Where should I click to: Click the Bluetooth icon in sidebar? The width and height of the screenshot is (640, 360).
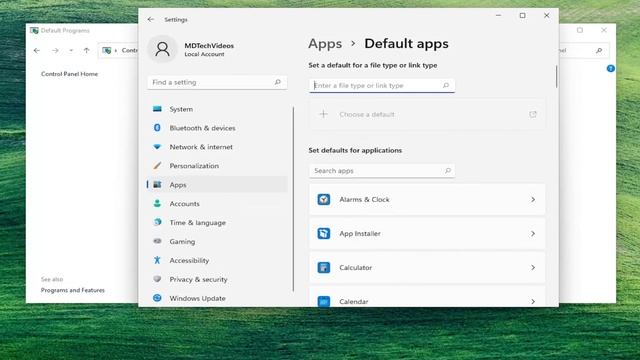157,128
